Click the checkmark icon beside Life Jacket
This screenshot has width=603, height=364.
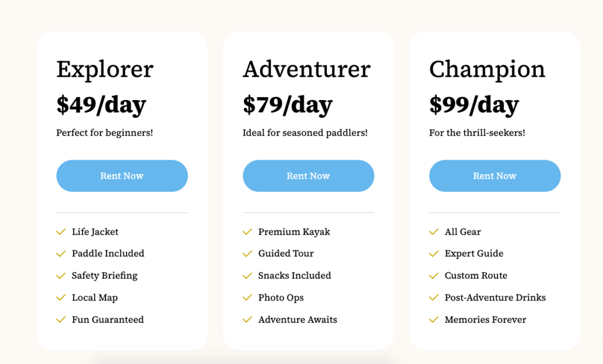click(x=61, y=231)
